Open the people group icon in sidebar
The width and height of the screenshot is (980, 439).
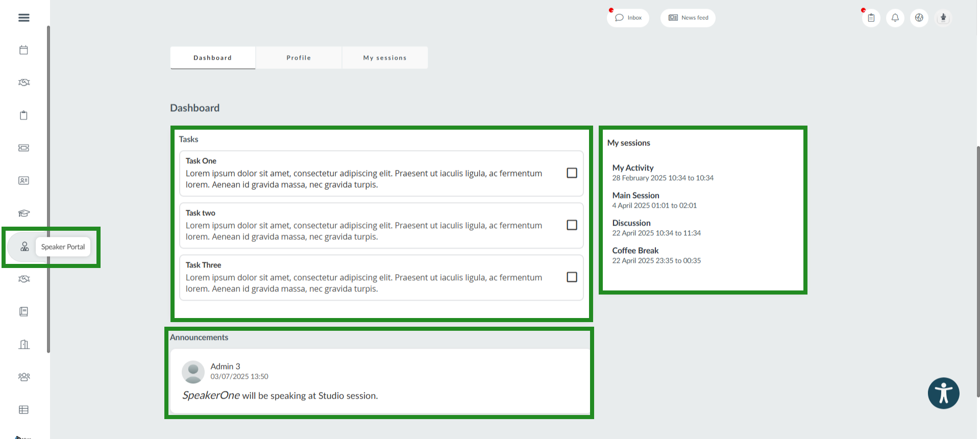pyautogui.click(x=23, y=377)
